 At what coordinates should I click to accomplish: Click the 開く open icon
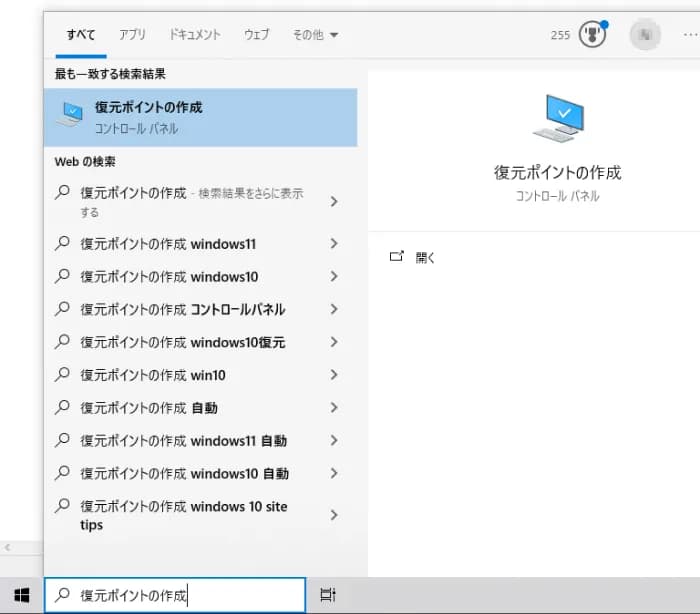[x=396, y=256]
